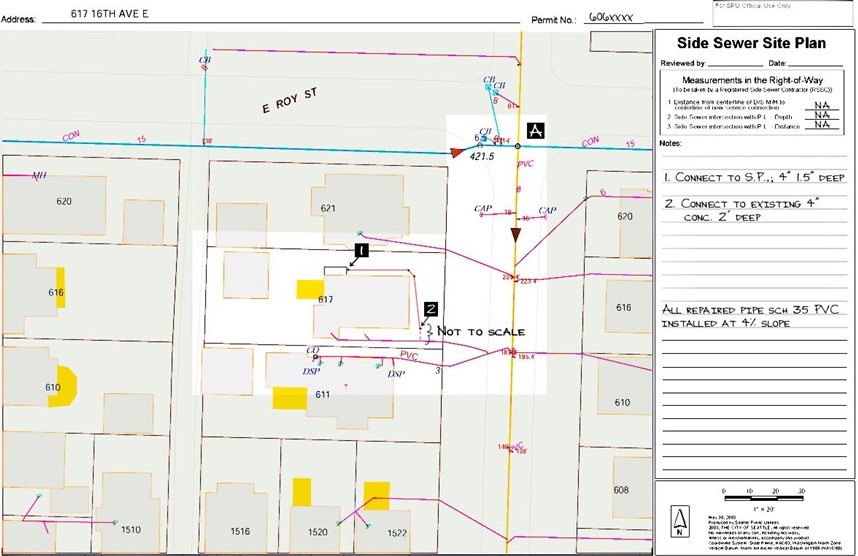858x556 pixels.
Task: Select the black callout marker 1
Action: coord(362,248)
